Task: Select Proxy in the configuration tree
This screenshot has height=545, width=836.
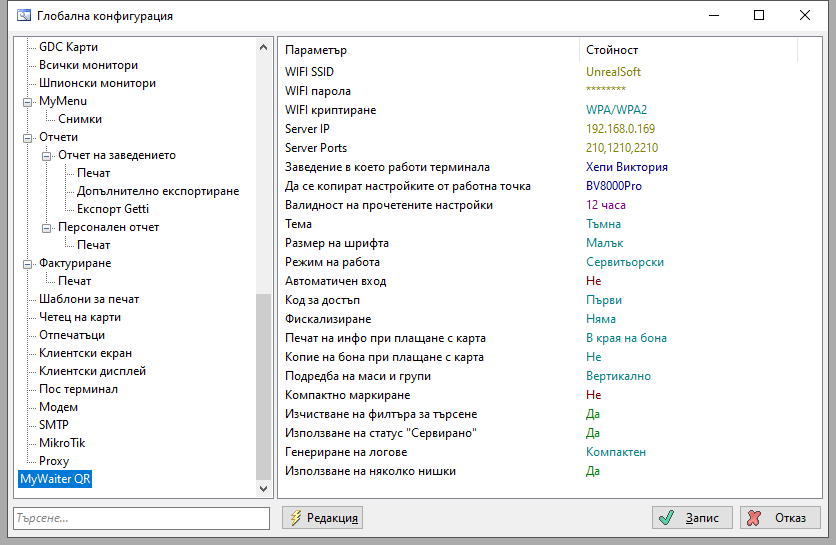Action: click(54, 461)
